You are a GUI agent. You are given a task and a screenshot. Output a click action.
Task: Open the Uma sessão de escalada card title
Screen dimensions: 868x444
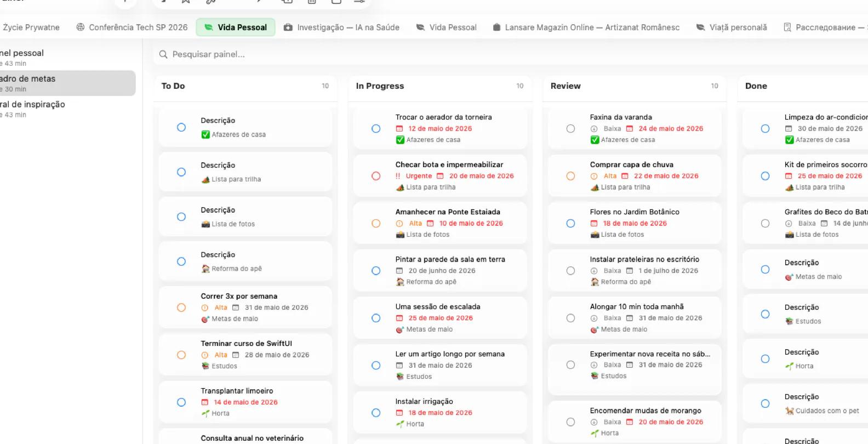coord(438,307)
